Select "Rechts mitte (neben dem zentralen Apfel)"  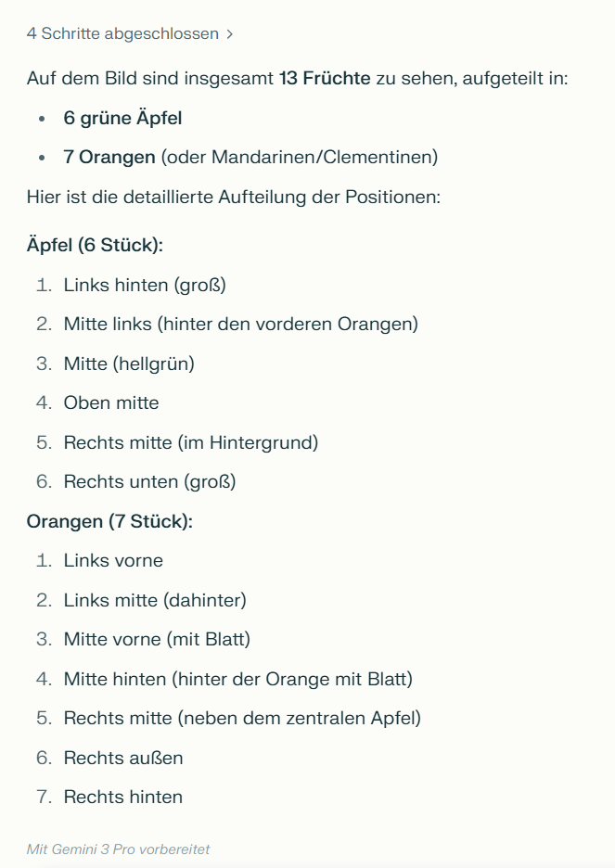pyautogui.click(x=242, y=719)
